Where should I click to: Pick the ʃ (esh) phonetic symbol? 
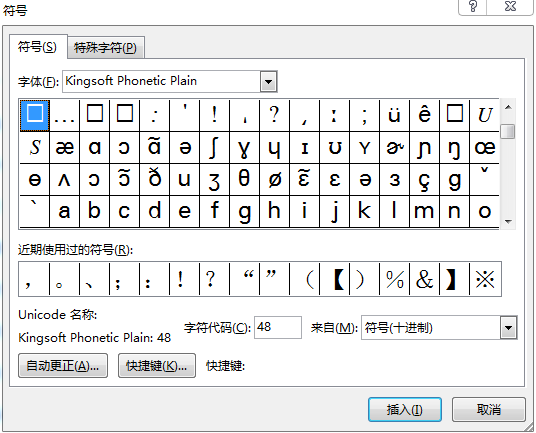point(214,148)
